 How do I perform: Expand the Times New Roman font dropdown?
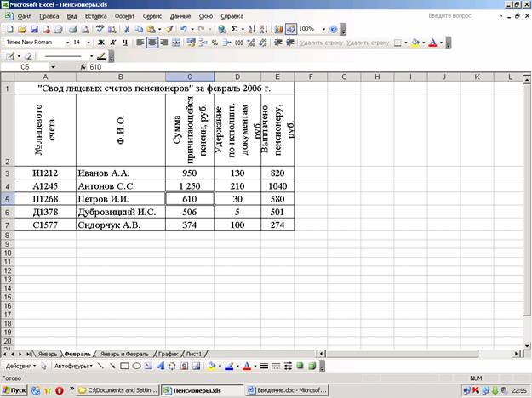(x=66, y=42)
